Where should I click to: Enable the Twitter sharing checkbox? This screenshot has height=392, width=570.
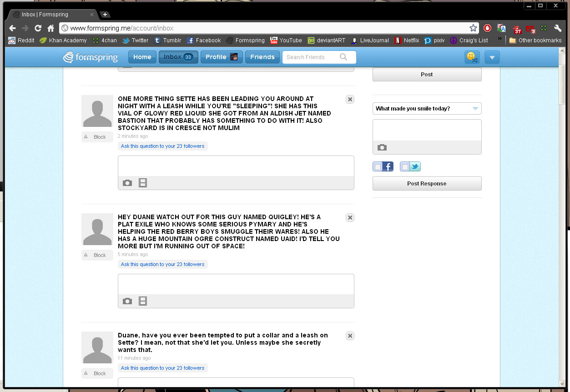click(405, 167)
